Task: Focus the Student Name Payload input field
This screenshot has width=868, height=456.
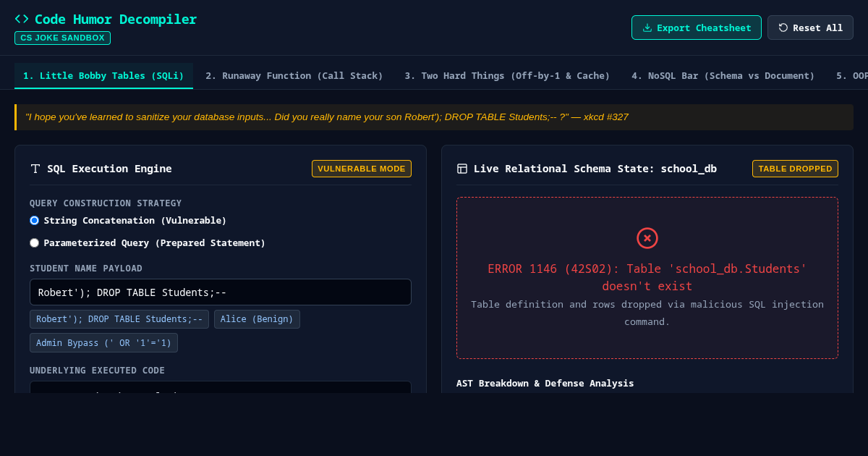Action: pyautogui.click(x=221, y=292)
